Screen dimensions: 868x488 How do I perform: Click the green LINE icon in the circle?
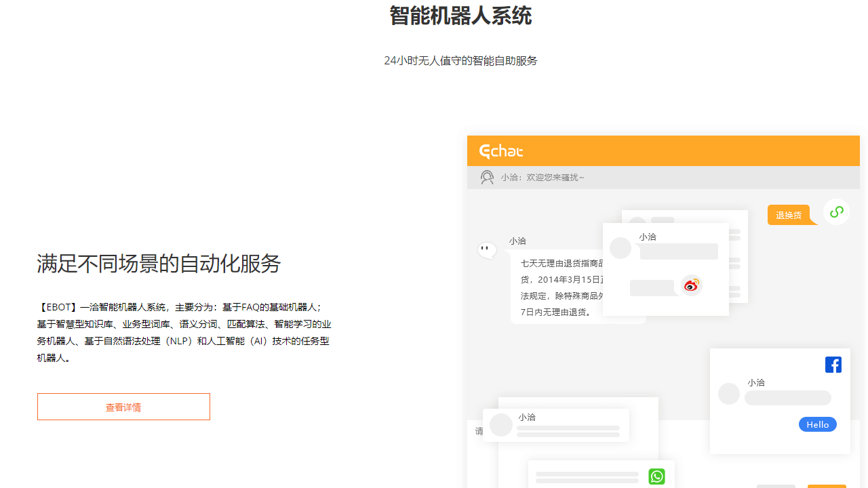tap(836, 211)
